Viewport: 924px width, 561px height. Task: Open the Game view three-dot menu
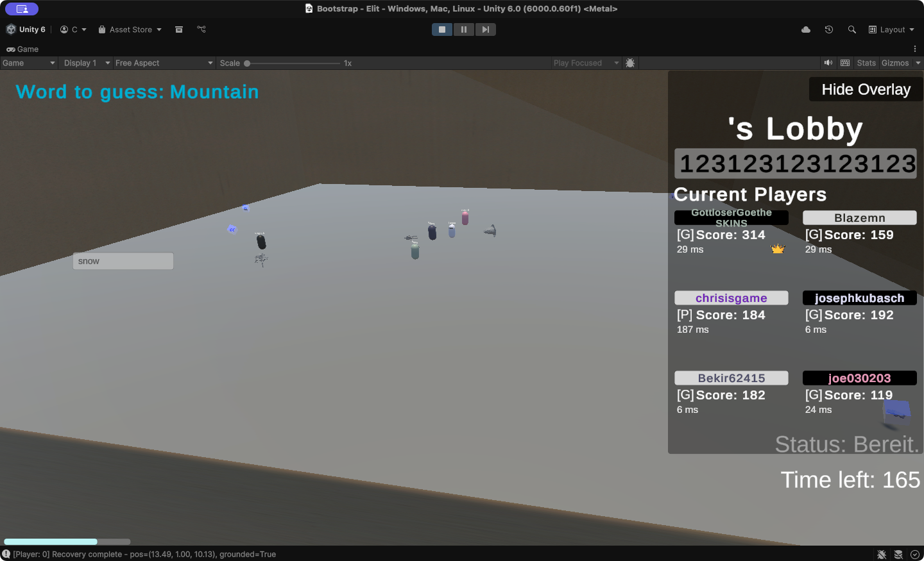pyautogui.click(x=915, y=49)
